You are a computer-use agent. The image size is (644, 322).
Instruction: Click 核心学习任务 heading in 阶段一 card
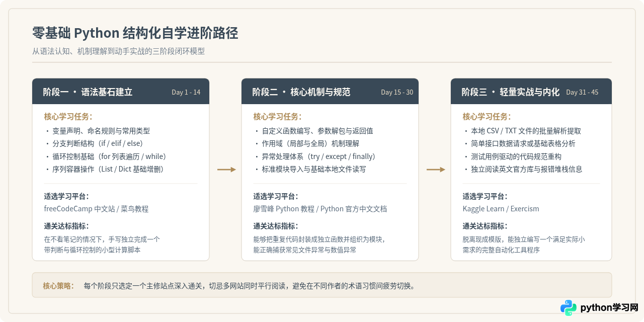tap(68, 117)
